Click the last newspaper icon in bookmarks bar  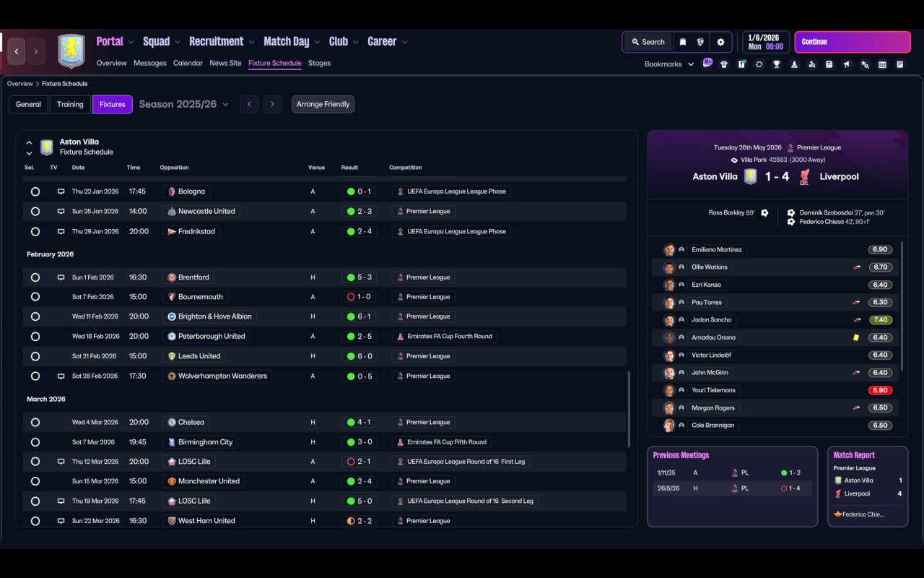click(x=900, y=64)
